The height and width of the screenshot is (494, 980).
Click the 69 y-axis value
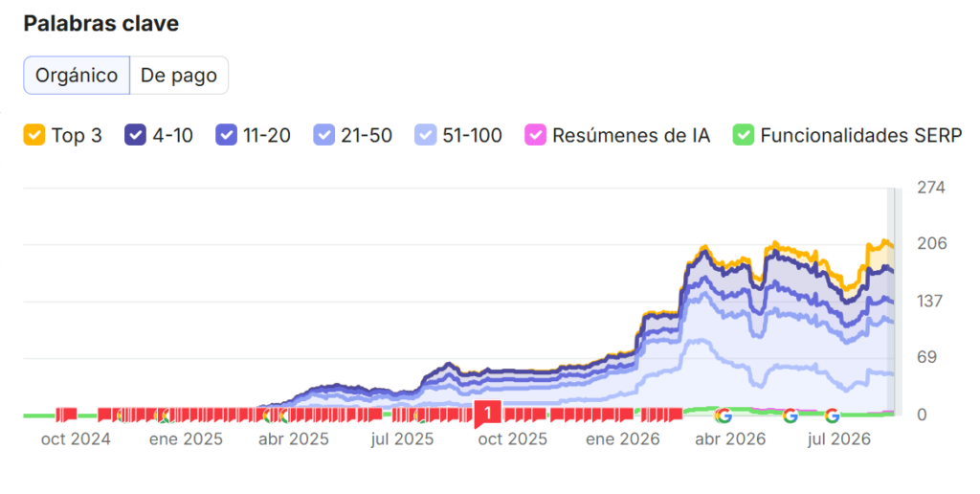(x=926, y=357)
